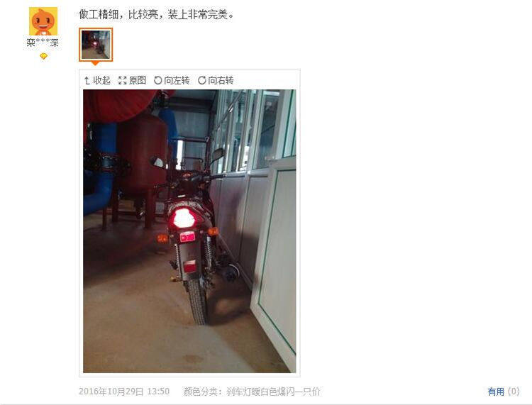Rotate the photo left with 向左转
Viewport: 532px width, 405px height.
click(177, 80)
